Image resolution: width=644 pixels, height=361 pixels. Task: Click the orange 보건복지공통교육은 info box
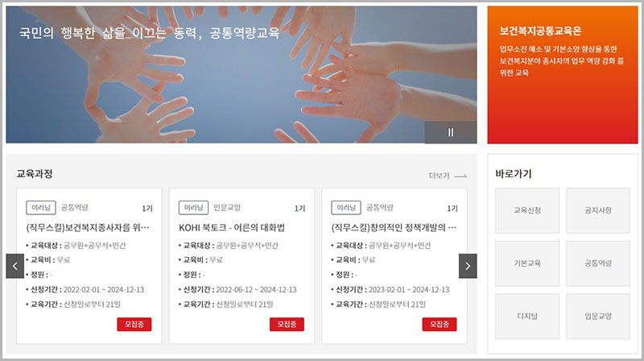(561, 74)
